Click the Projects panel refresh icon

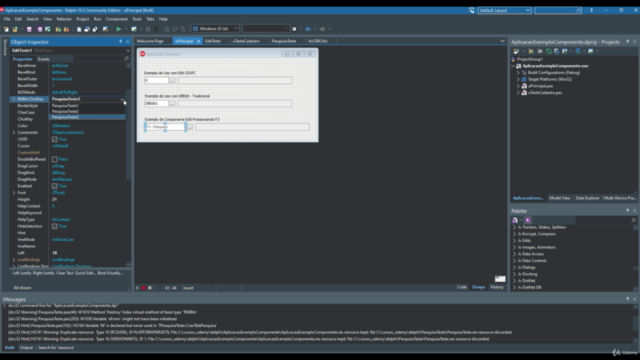pos(549,51)
